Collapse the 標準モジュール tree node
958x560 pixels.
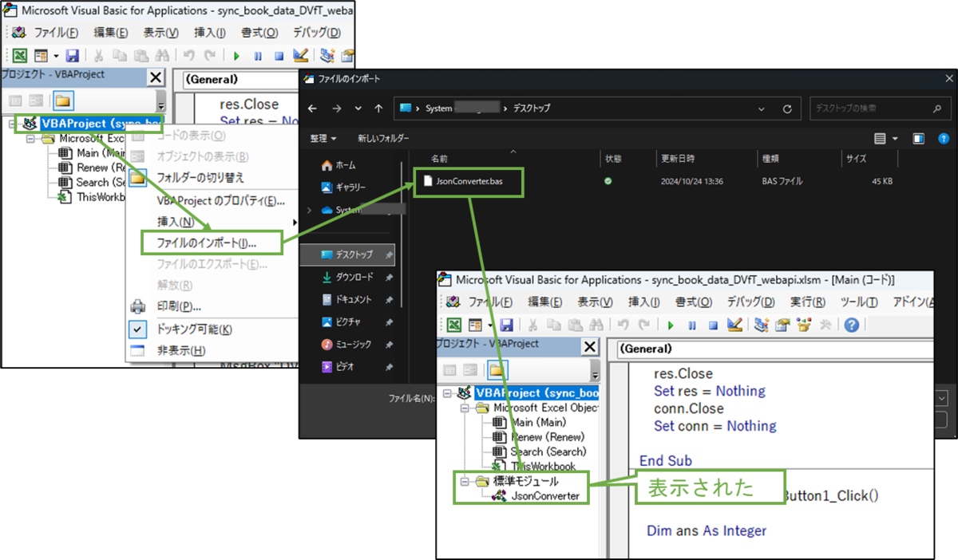(465, 483)
